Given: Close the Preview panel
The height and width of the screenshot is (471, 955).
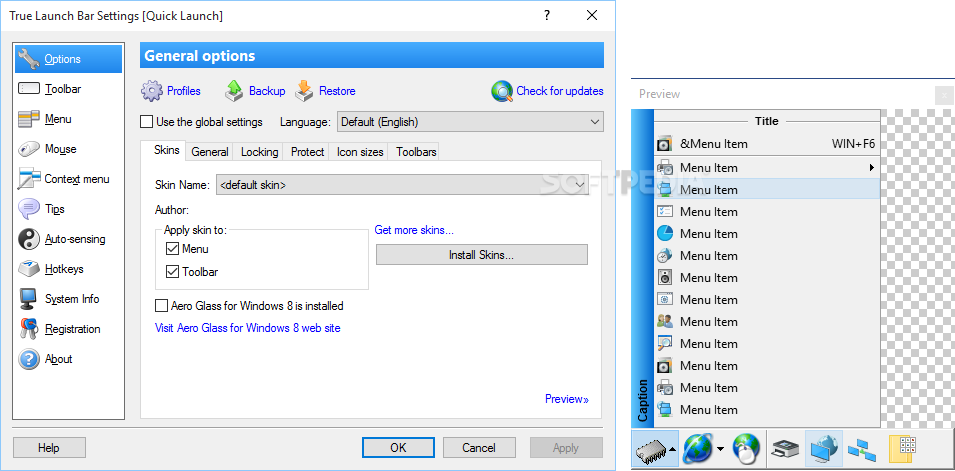Looking at the screenshot, I should pyautogui.click(x=944, y=96).
